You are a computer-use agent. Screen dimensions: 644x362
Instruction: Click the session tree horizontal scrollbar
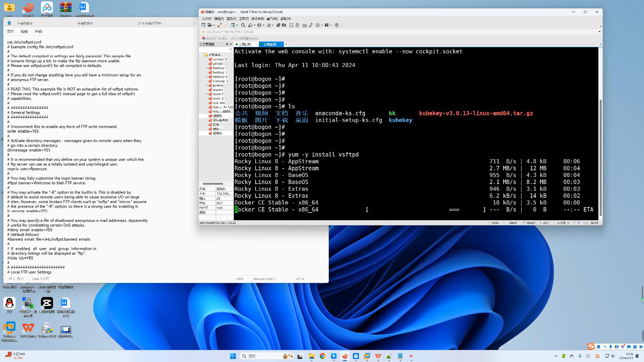[x=213, y=184]
